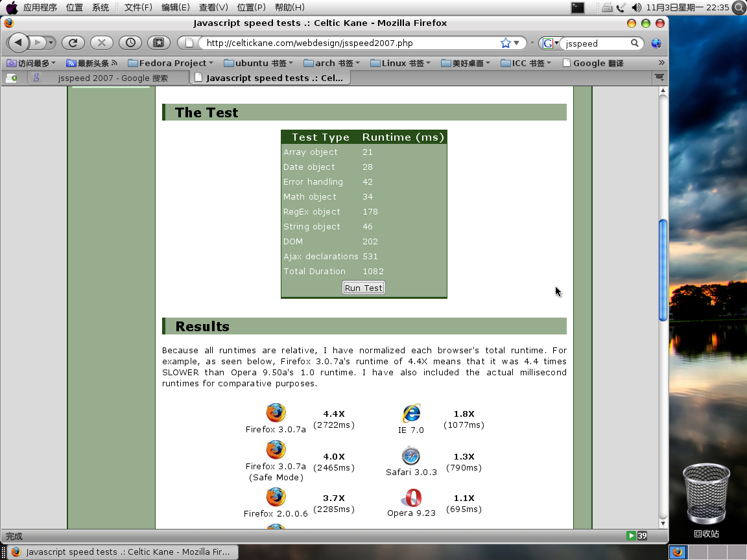This screenshot has height=560, width=747.
Task: Open the 最新头条 feed bookmark
Action: 91,64
